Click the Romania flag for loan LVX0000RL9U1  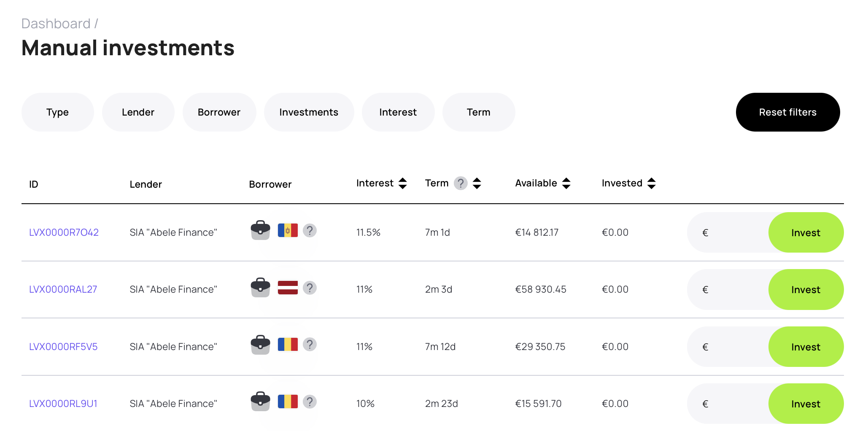click(288, 401)
